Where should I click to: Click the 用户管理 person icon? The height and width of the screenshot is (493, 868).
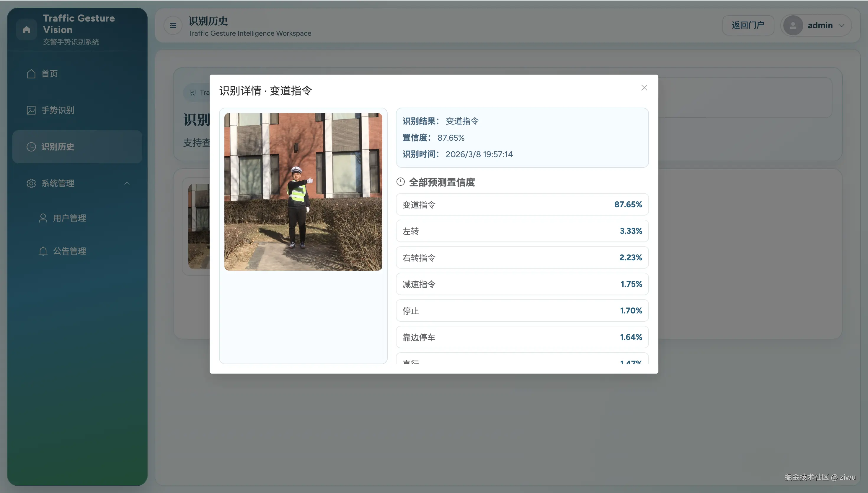click(x=43, y=218)
